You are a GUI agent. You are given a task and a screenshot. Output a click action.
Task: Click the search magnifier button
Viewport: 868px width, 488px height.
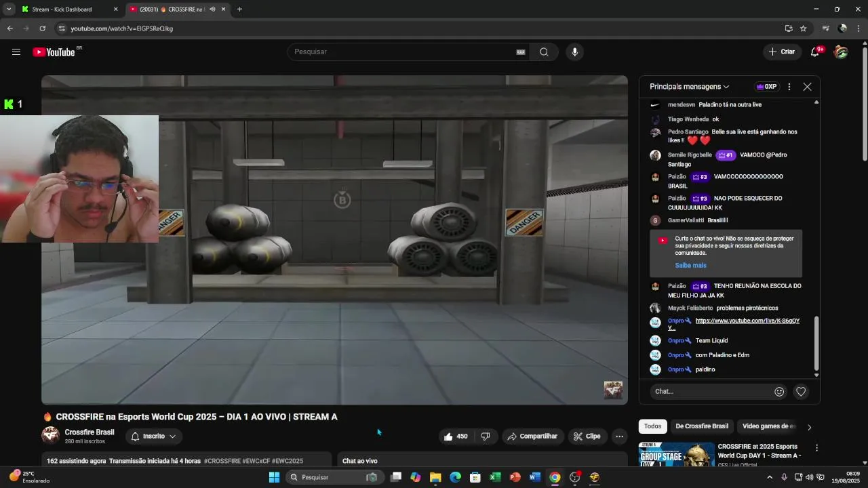pos(544,52)
